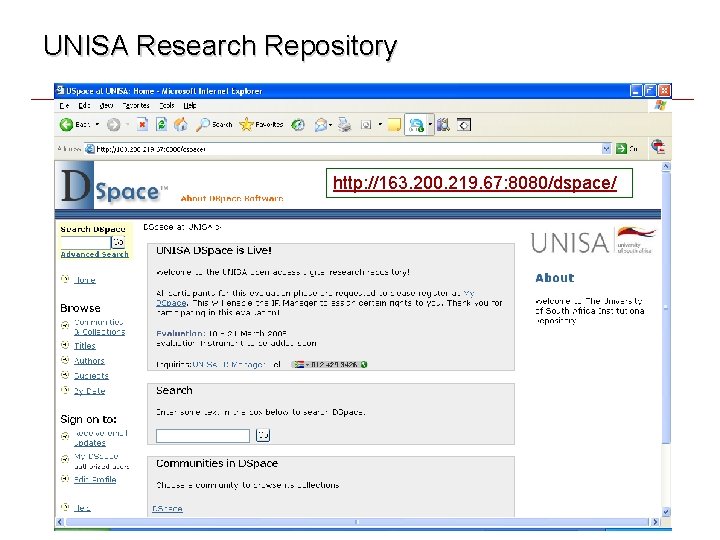Open the Mail icon dropdown arrow
The image size is (720, 540).
tap(331, 125)
